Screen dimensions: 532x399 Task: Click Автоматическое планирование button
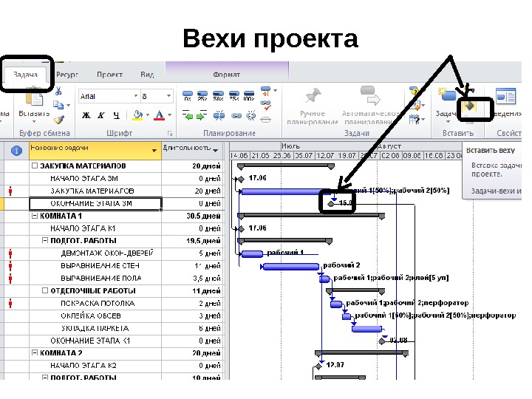coord(369,106)
